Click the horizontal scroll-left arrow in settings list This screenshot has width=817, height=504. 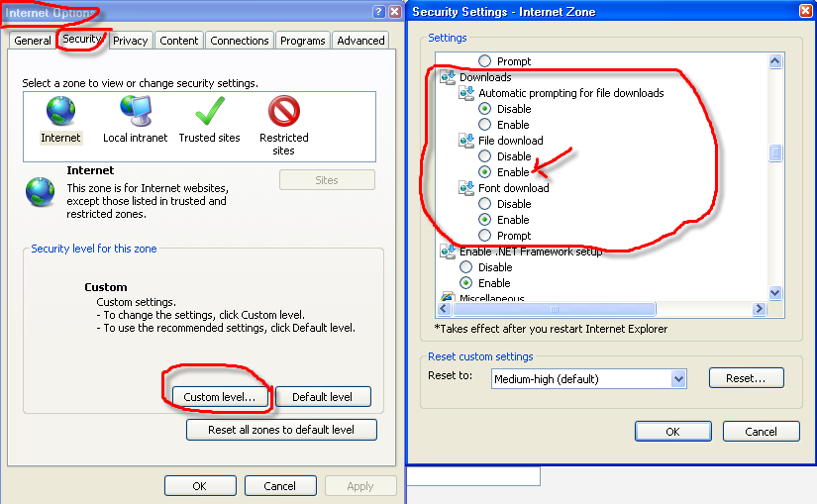(444, 309)
